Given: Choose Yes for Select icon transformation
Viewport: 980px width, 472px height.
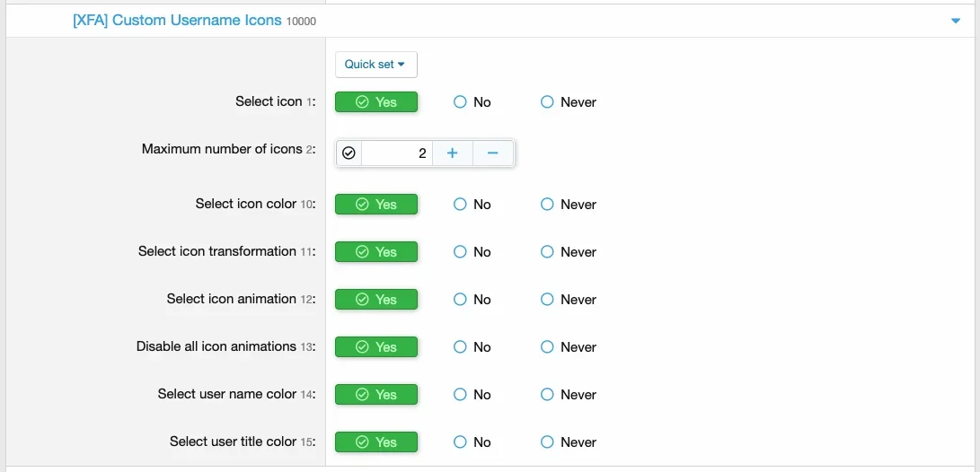Looking at the screenshot, I should pos(376,252).
